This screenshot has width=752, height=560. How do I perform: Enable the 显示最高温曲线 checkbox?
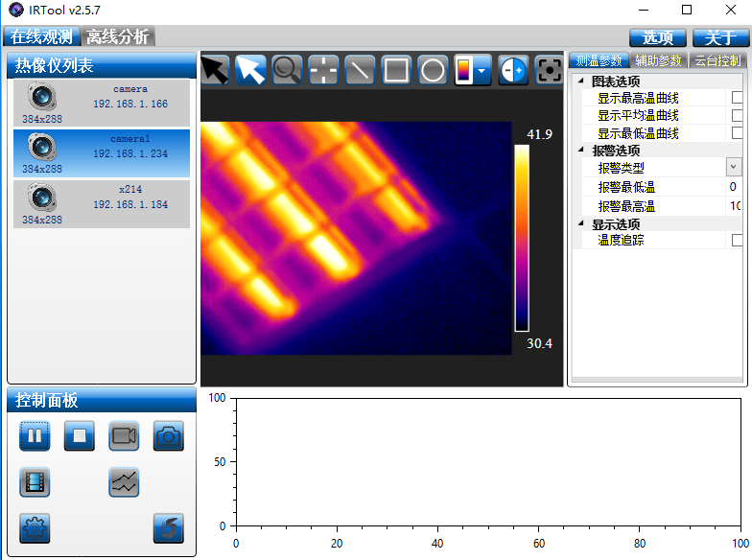pos(737,98)
